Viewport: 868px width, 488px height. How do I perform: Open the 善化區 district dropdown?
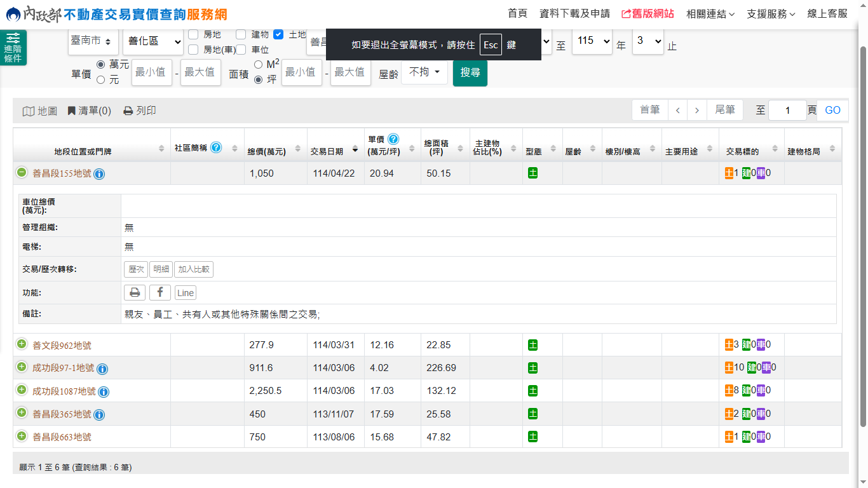tap(153, 42)
